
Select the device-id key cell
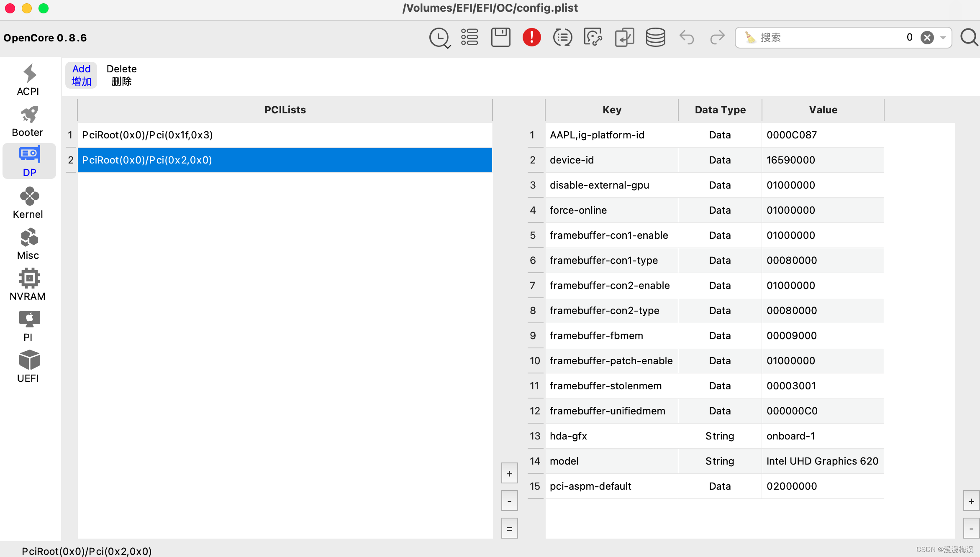pos(612,160)
